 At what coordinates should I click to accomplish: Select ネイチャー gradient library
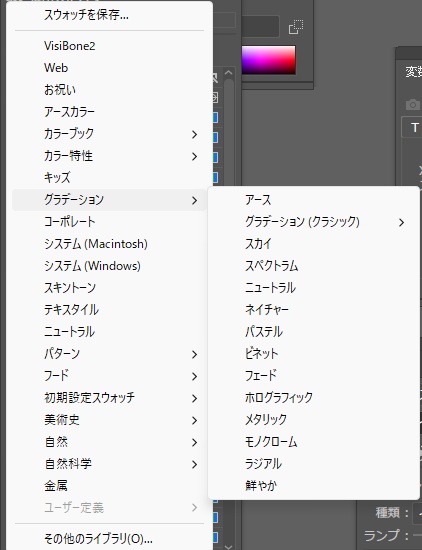click(x=314, y=309)
